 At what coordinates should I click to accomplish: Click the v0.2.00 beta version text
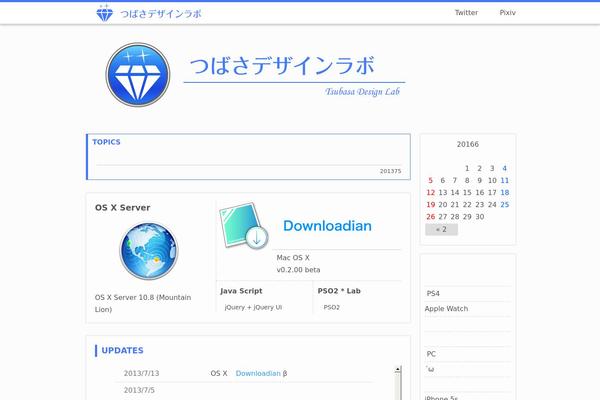298,270
